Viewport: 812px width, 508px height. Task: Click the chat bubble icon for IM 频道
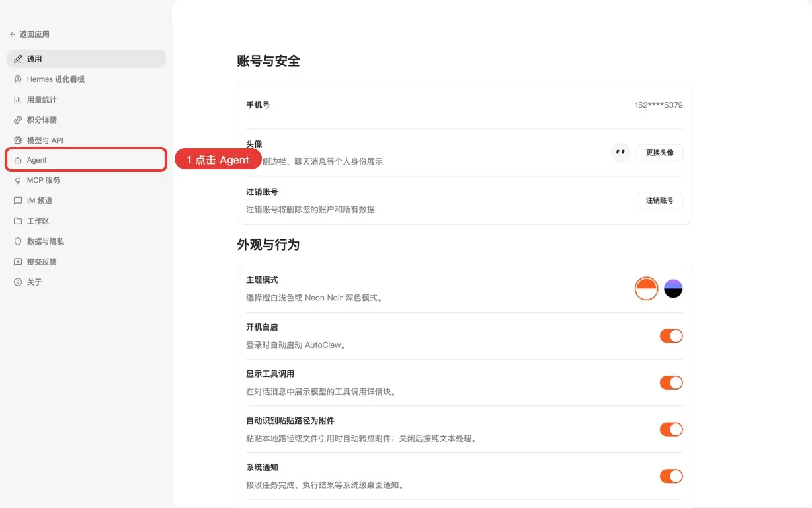coord(18,200)
